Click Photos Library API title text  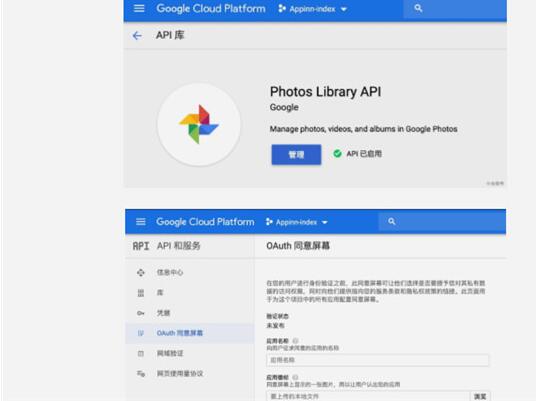coord(325,92)
